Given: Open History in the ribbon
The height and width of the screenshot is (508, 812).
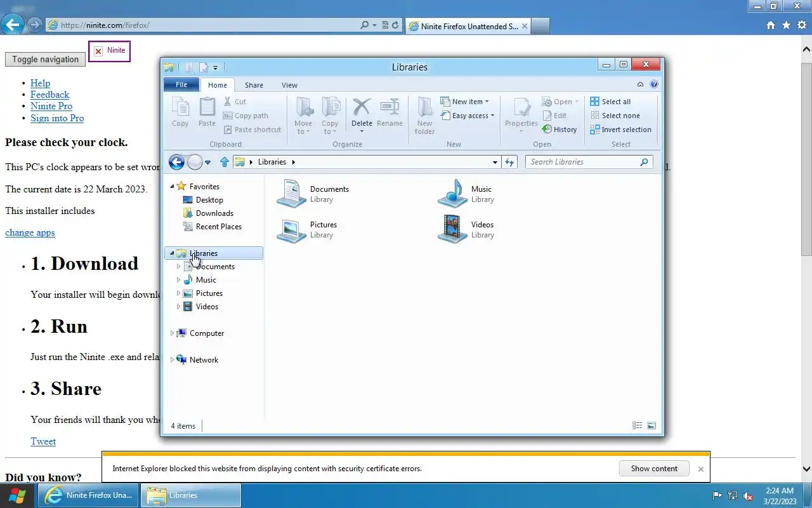Looking at the screenshot, I should tap(560, 130).
